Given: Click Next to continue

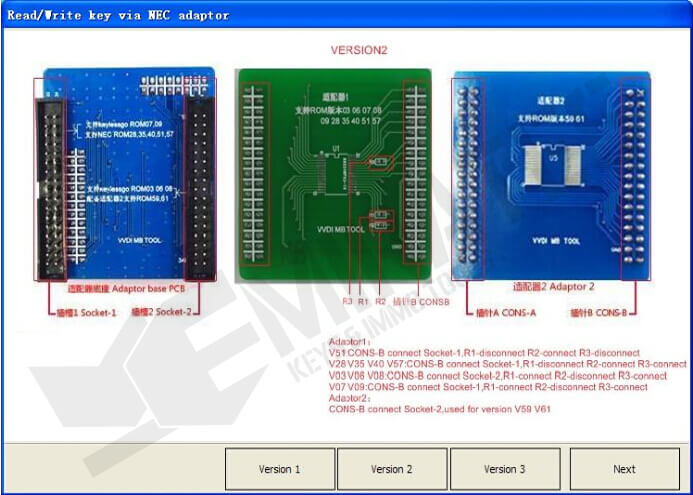Looking at the screenshot, I should [x=624, y=469].
